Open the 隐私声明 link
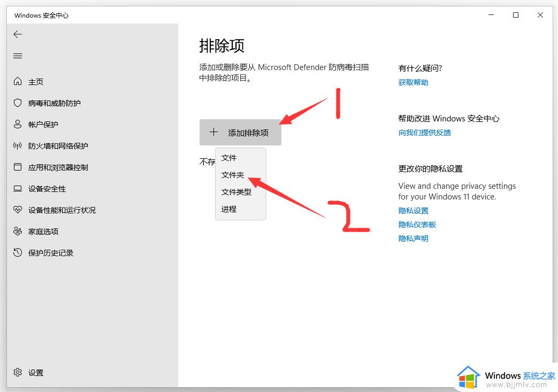Viewport: 558px width, 392px height. click(x=413, y=239)
